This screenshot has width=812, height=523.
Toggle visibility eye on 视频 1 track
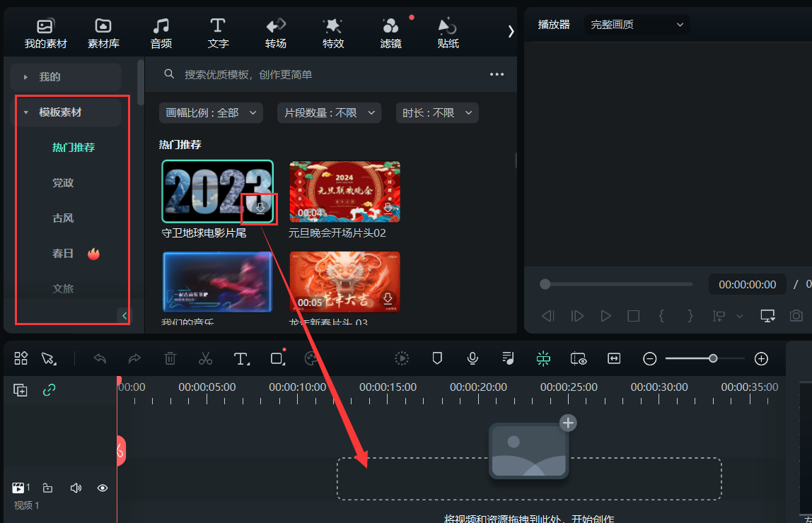pos(103,488)
